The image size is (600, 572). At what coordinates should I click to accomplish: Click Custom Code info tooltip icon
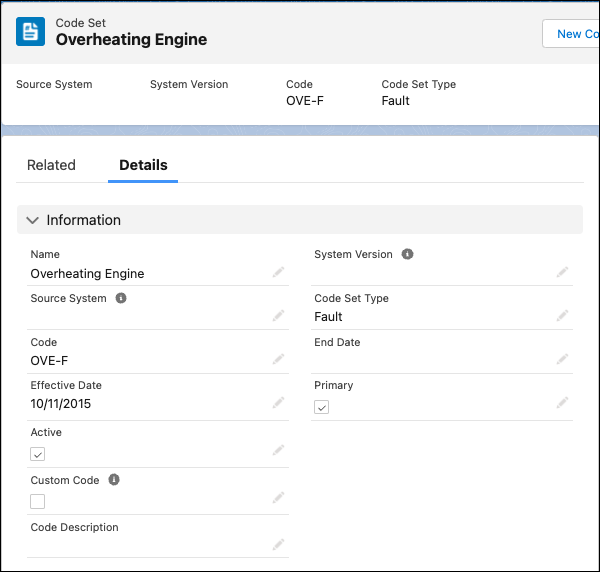click(114, 481)
